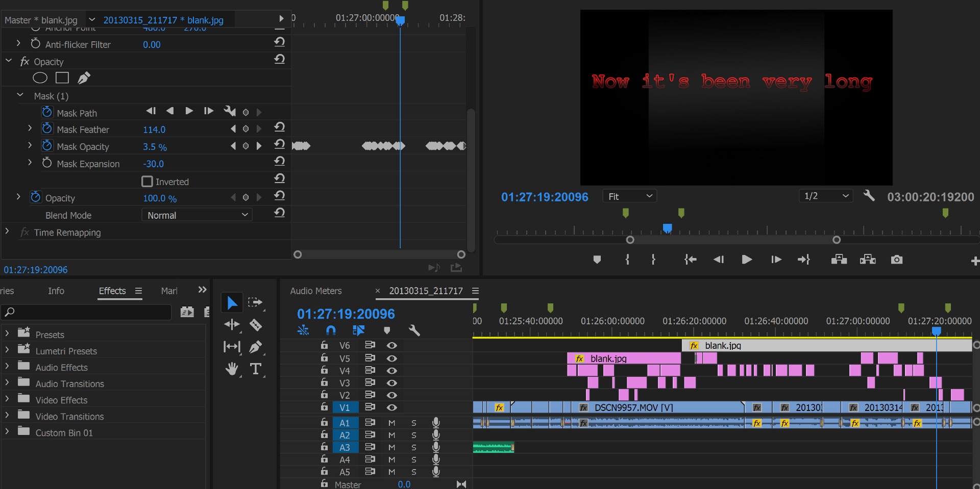
Task: Reset Anti-flicker Filter value
Action: tap(279, 42)
